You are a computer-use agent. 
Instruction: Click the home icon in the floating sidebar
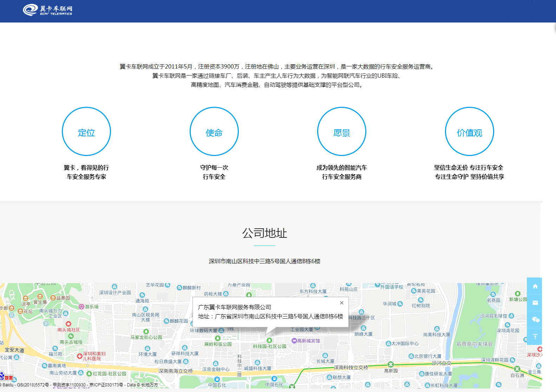535,286
